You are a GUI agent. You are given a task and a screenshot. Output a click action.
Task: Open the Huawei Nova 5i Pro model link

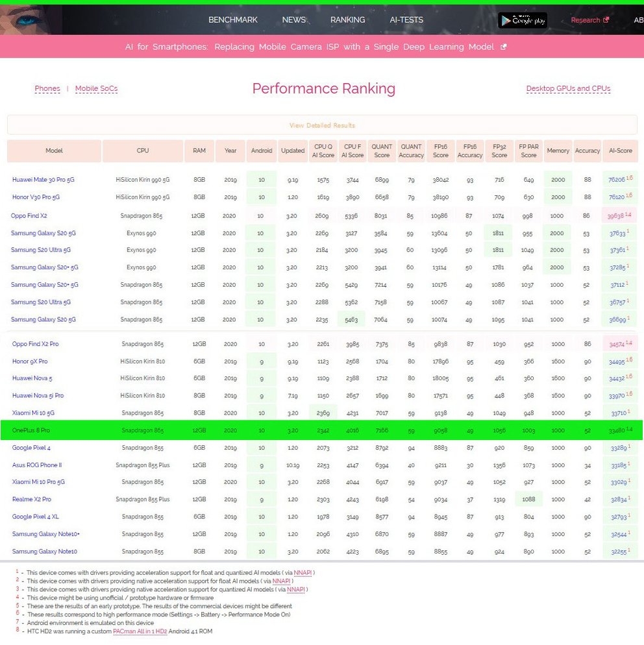coord(38,395)
